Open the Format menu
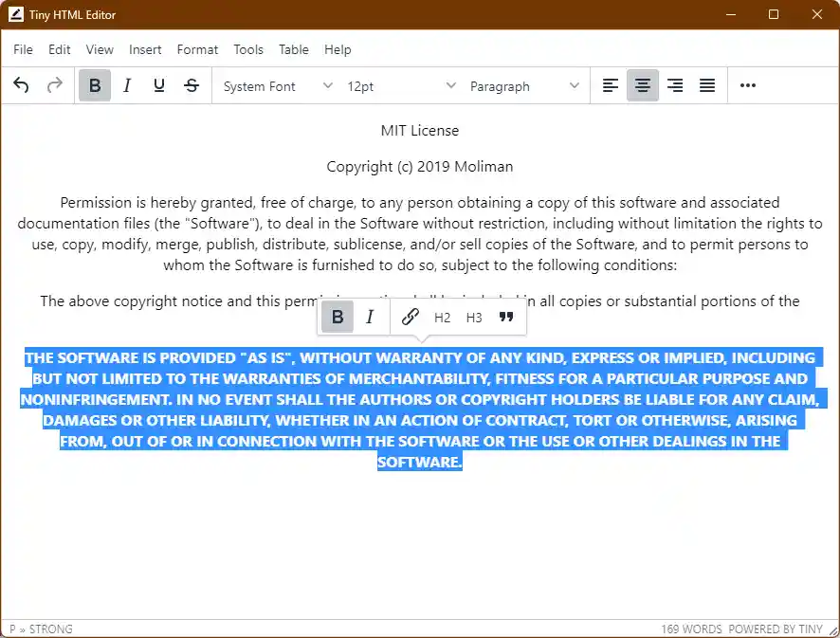This screenshot has height=638, width=840. [x=197, y=49]
